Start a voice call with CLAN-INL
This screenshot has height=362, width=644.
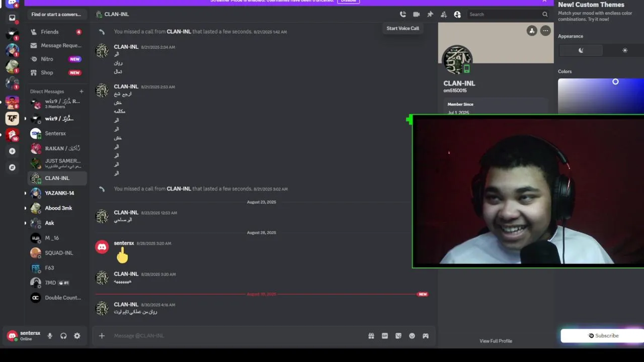tap(403, 15)
